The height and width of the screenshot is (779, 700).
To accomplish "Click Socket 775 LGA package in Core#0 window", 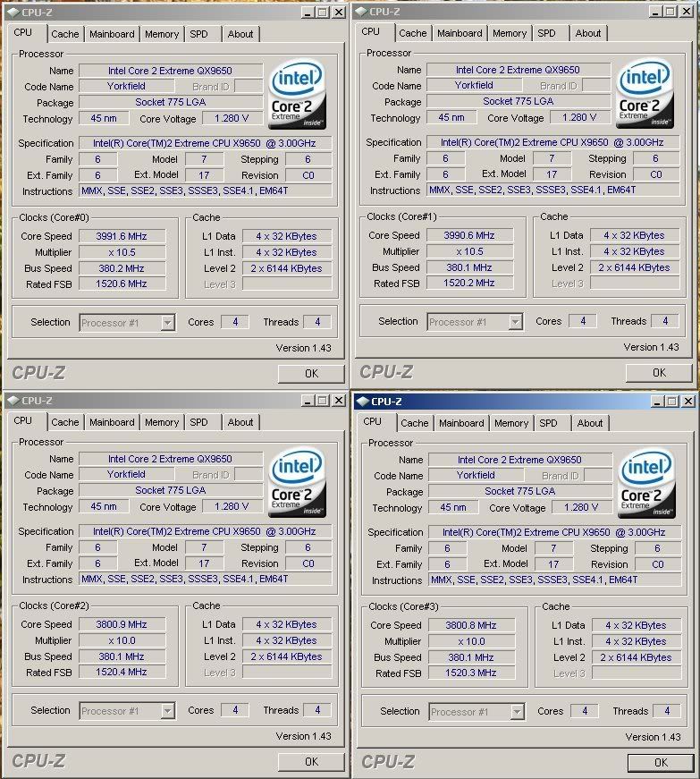I will click(171, 102).
